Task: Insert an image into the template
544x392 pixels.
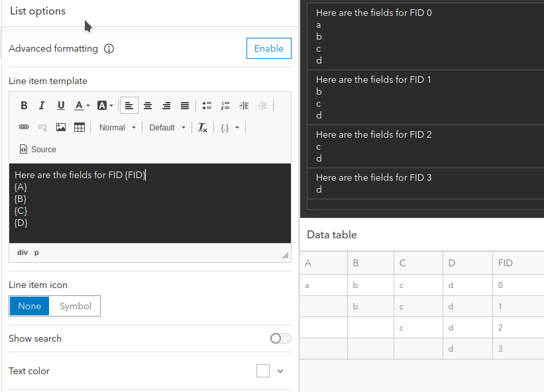Action: tap(61, 127)
